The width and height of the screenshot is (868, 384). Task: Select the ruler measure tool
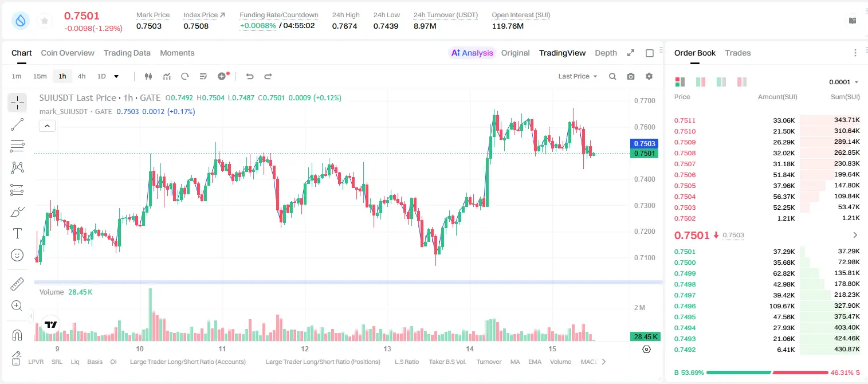pos(17,284)
